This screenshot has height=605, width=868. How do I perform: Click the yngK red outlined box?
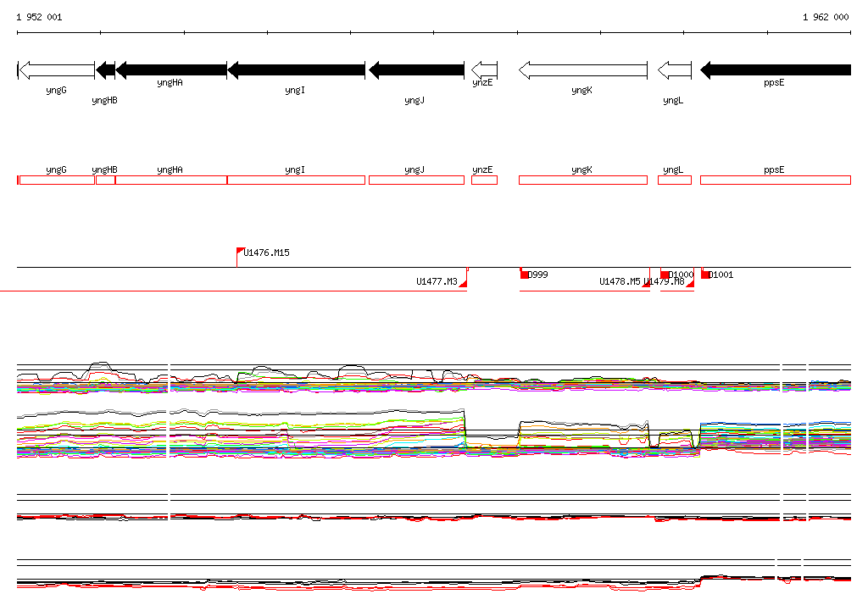click(x=583, y=180)
